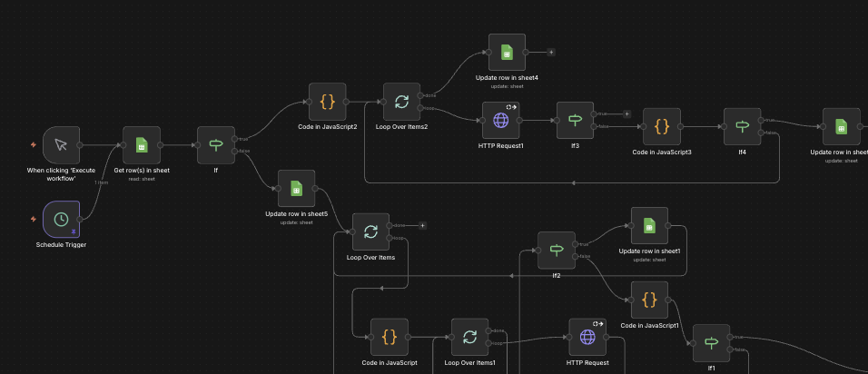Click the 'Schedule Trigger' label
Viewport: 868px width, 374px height.
(62, 244)
